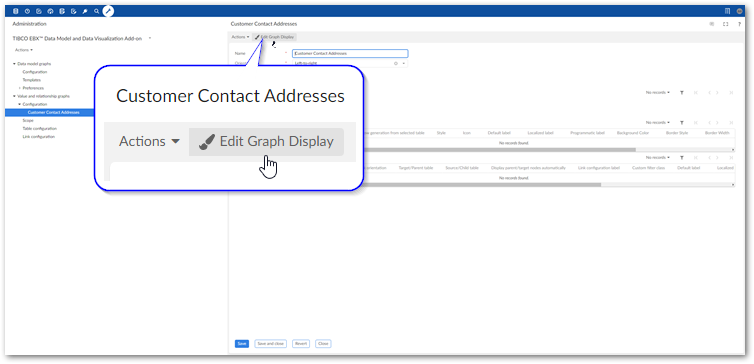This screenshot has height=364, width=754.
Task: Click the Link configuration label column header
Action: [599, 168]
